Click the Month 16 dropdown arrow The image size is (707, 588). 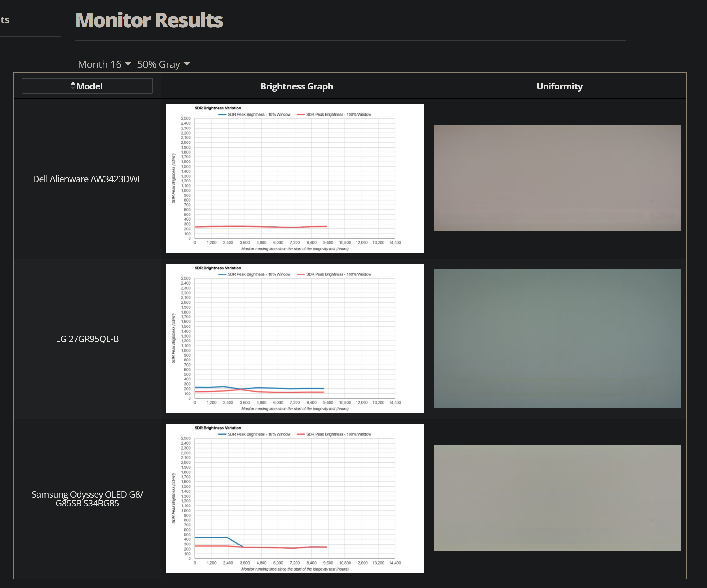pyautogui.click(x=128, y=64)
